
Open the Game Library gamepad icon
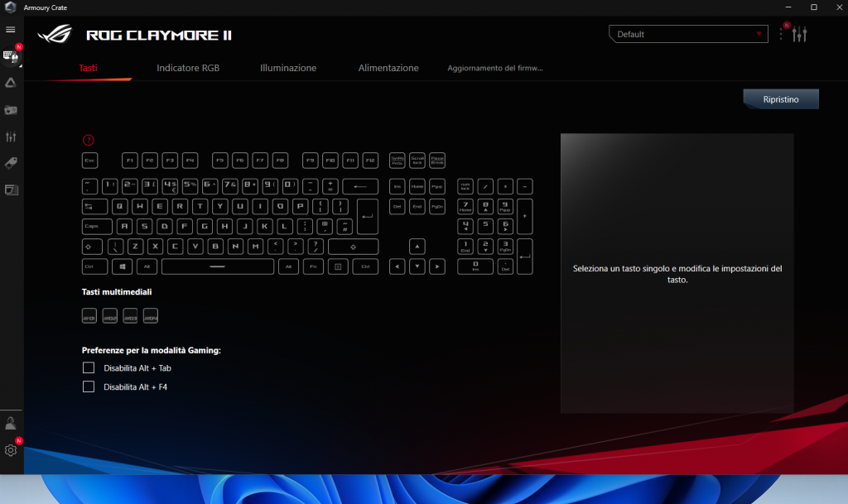(x=10, y=110)
